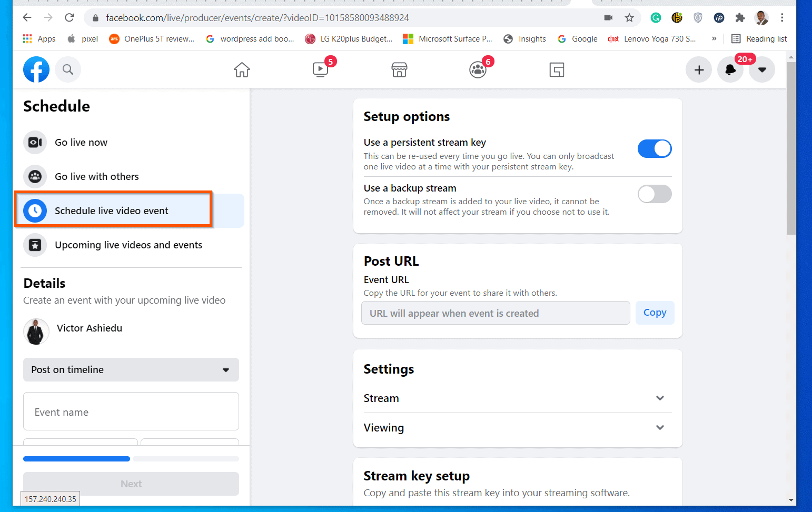Expand the Viewing settings section
Viewport: 812px width, 512px height.
pos(518,428)
